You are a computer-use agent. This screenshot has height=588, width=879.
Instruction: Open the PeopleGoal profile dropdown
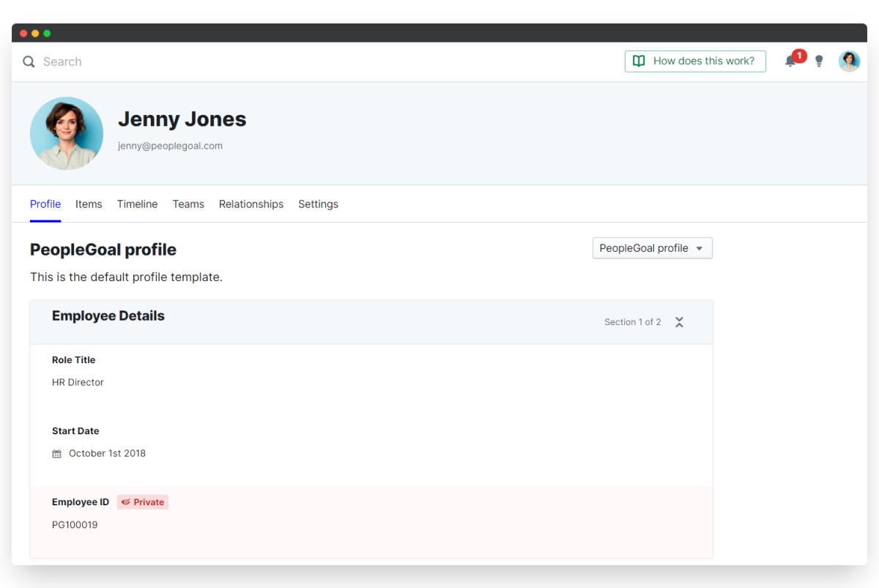[652, 248]
